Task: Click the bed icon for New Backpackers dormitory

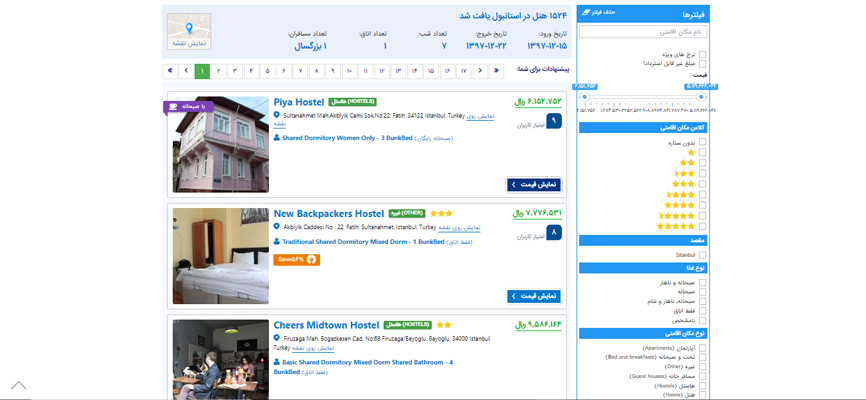Action: [277, 242]
